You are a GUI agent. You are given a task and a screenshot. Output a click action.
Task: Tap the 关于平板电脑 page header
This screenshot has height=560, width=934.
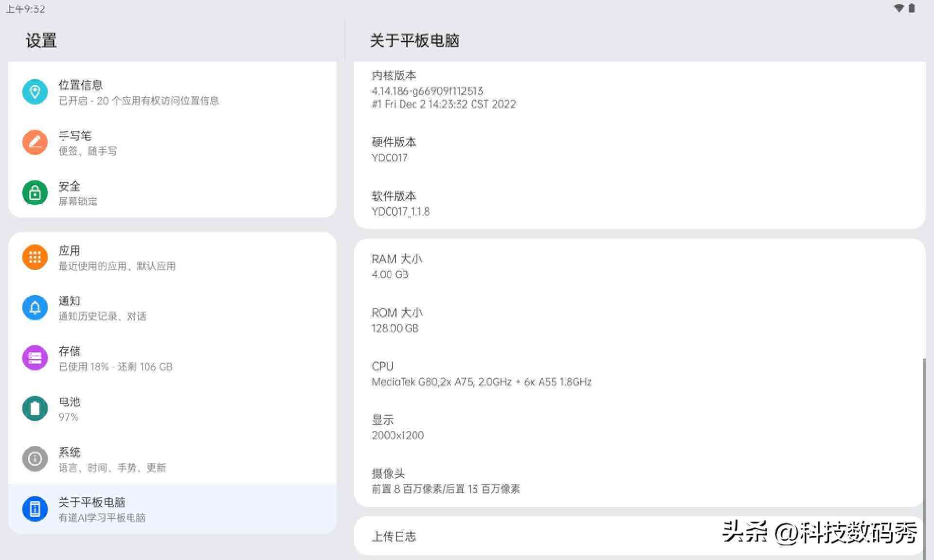[414, 40]
